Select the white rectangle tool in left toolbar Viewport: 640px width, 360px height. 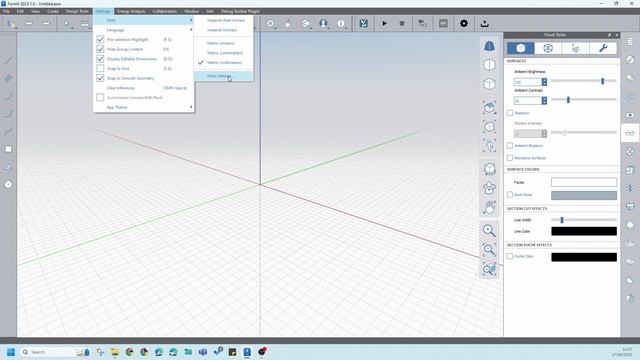tap(8, 149)
